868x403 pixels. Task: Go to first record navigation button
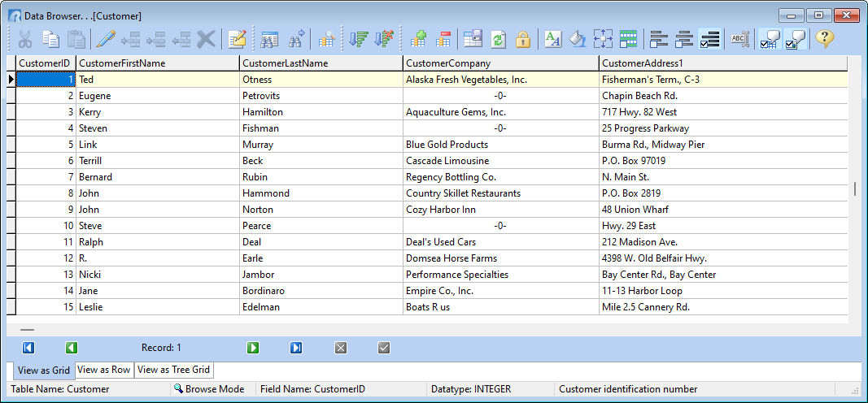pos(28,348)
